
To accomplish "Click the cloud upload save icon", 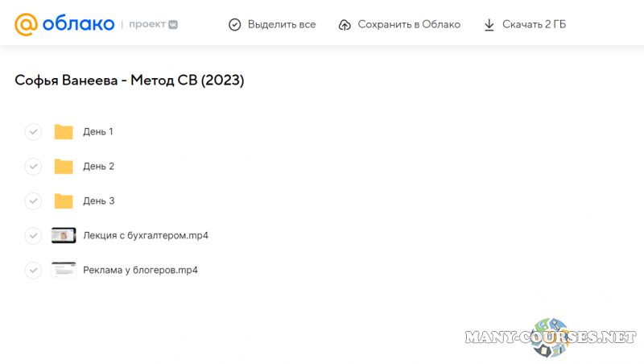I will click(x=345, y=25).
